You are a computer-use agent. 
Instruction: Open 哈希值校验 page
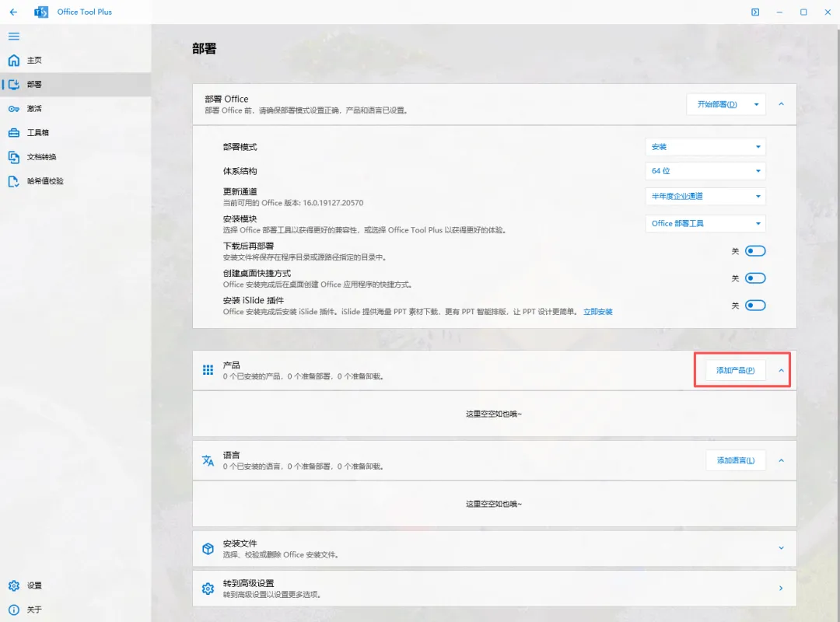pyautogui.click(x=75, y=180)
